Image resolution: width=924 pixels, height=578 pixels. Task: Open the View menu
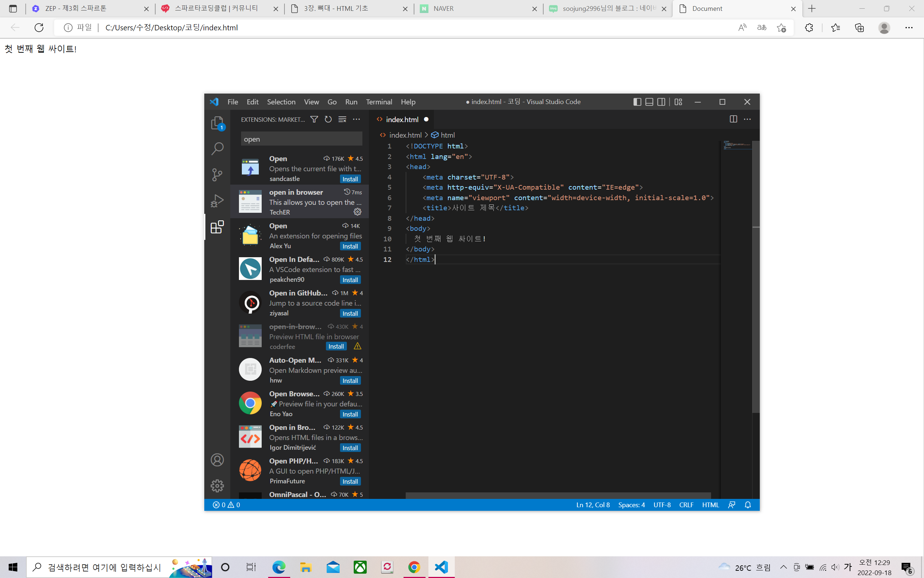pos(311,102)
